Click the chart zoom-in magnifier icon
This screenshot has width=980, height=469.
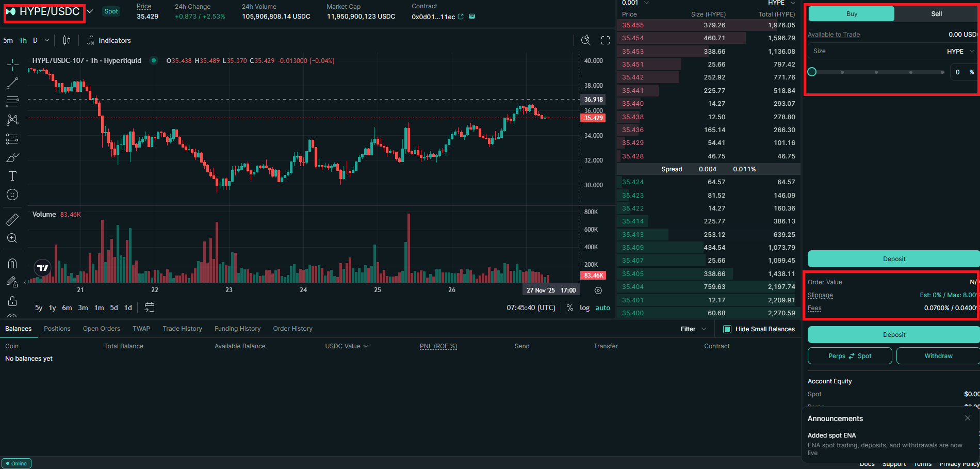coord(12,238)
